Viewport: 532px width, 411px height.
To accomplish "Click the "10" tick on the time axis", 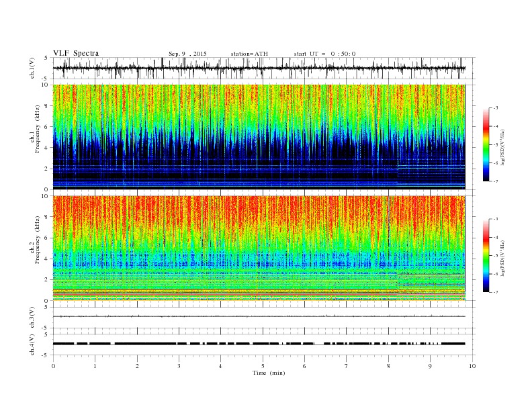I will pyautogui.click(x=472, y=366).
